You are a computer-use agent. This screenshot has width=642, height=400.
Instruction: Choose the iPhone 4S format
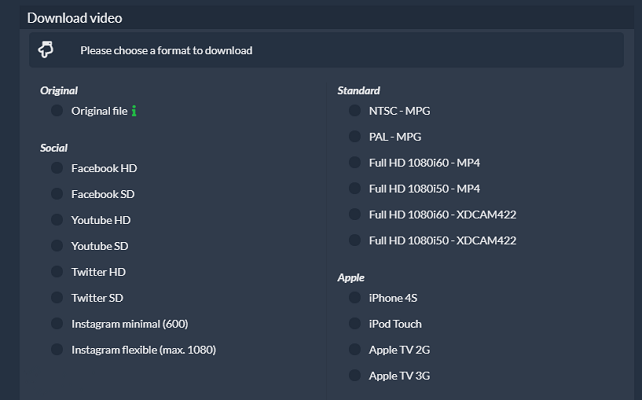point(355,298)
